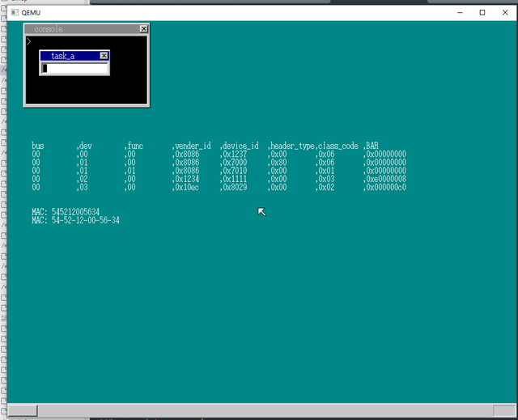Image resolution: width=518 pixels, height=420 pixels.
Task: Close the QEMU window
Action: pos(505,13)
